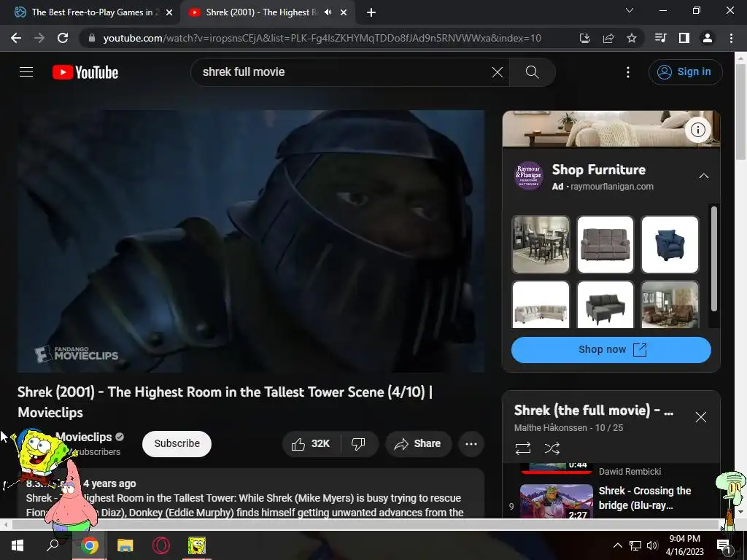Share this page from address bar
Image resolution: width=747 pixels, height=560 pixels.
click(608, 38)
